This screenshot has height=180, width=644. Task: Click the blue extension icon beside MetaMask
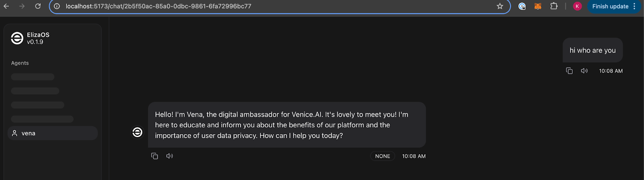pyautogui.click(x=522, y=6)
